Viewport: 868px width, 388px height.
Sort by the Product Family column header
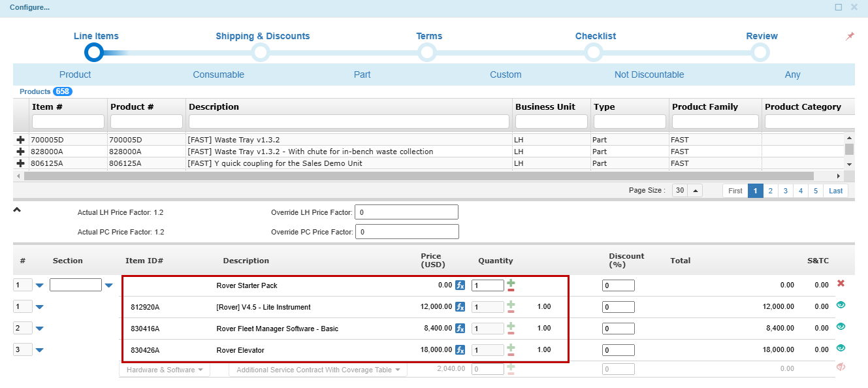704,106
